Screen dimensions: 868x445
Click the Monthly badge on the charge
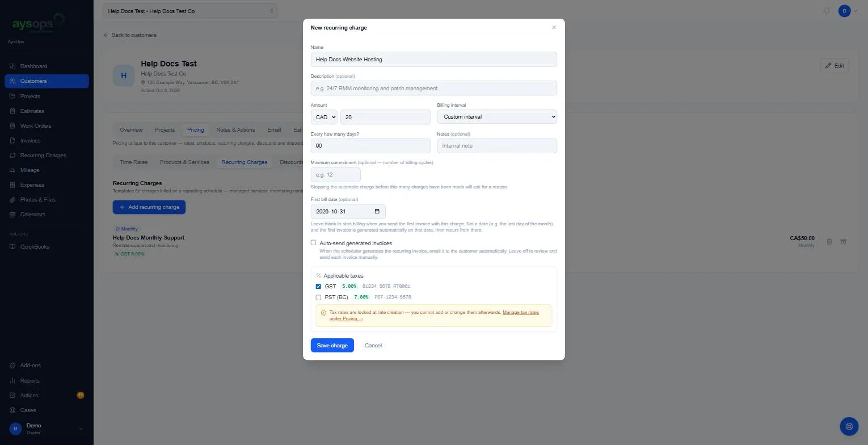(127, 229)
